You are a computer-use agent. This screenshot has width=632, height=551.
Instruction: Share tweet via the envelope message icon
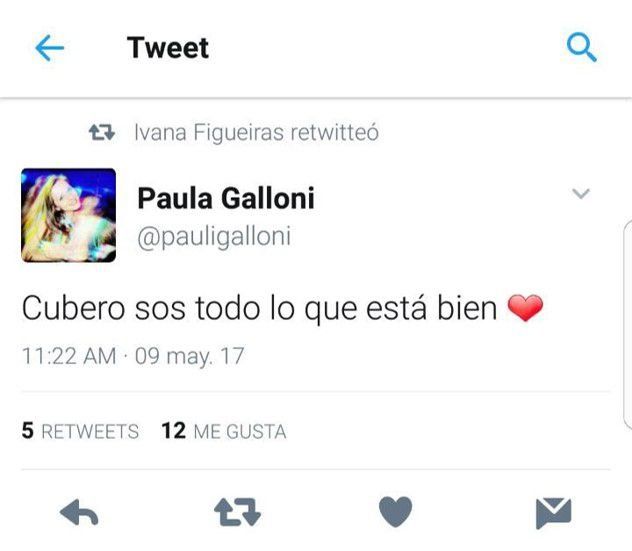[x=553, y=513]
